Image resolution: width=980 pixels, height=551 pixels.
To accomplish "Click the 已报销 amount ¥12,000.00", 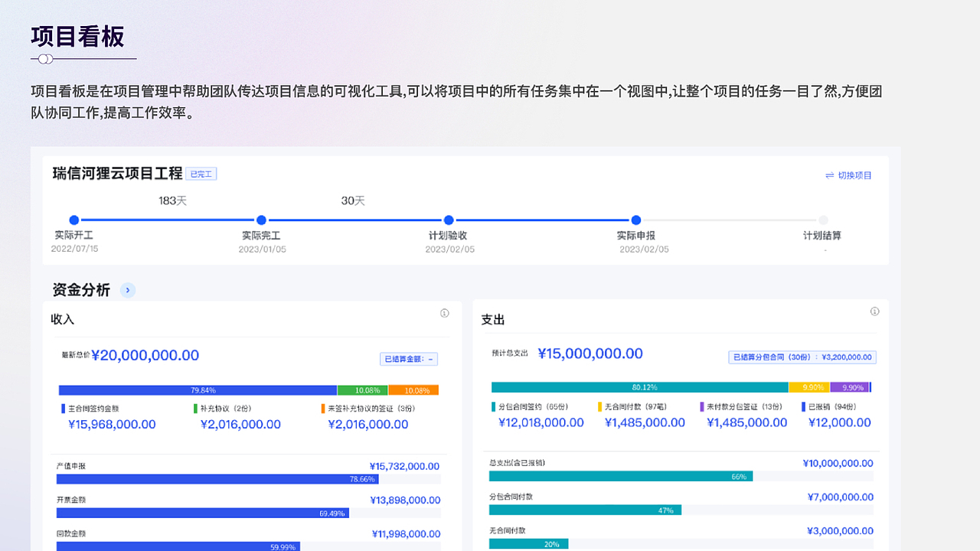I will pos(840,422).
